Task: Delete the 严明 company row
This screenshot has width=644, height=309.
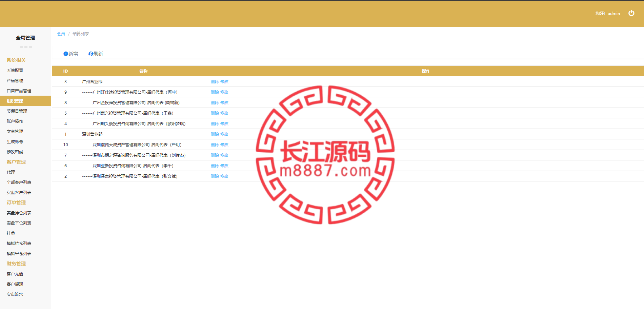Action: tap(215, 145)
